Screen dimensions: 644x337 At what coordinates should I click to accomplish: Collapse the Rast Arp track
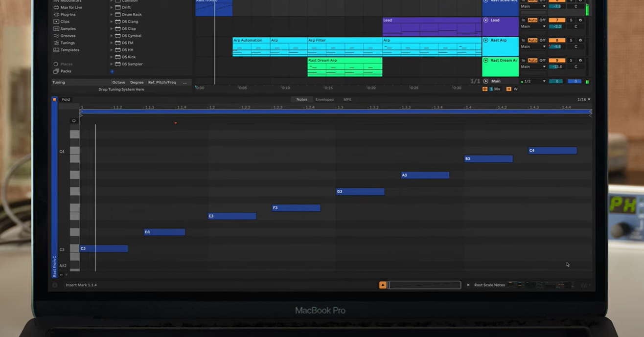[486, 40]
